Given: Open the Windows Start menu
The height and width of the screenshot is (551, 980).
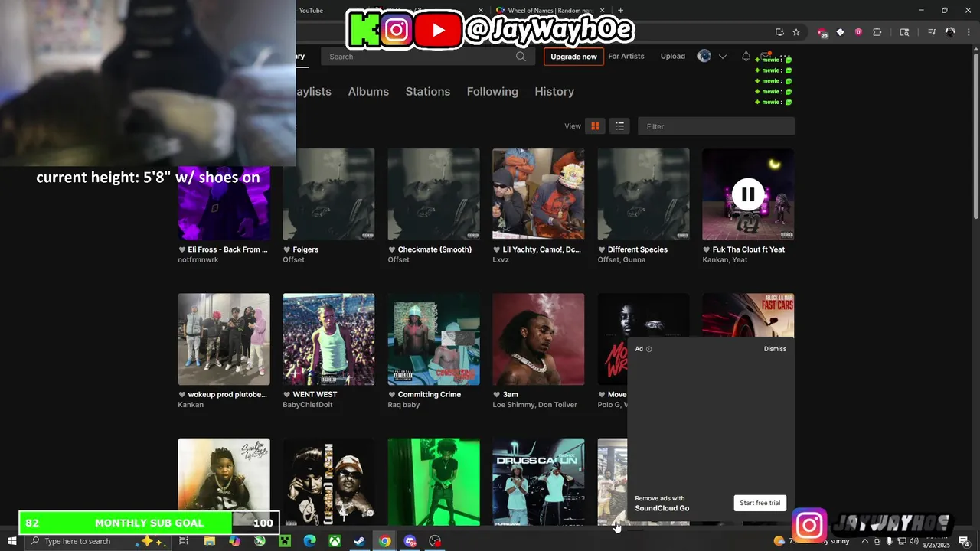Looking at the screenshot, I should (x=11, y=541).
